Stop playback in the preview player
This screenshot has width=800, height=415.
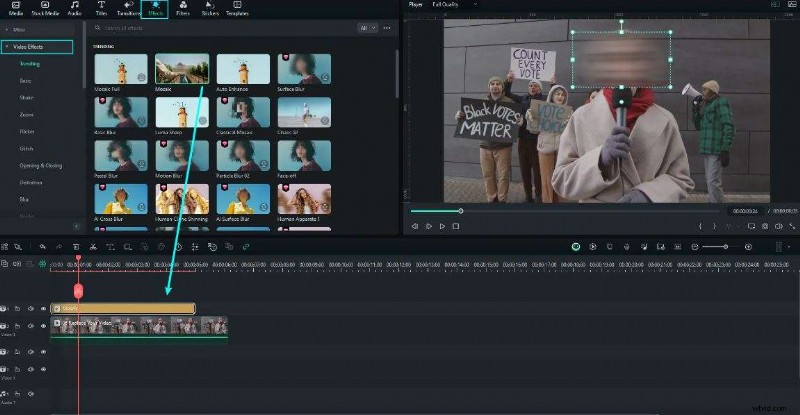click(456, 226)
